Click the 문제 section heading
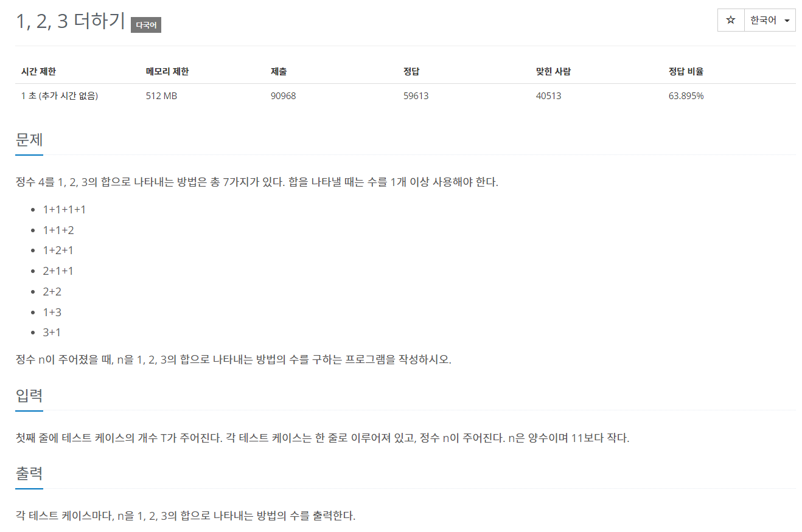The height and width of the screenshot is (532, 802). tap(29, 139)
